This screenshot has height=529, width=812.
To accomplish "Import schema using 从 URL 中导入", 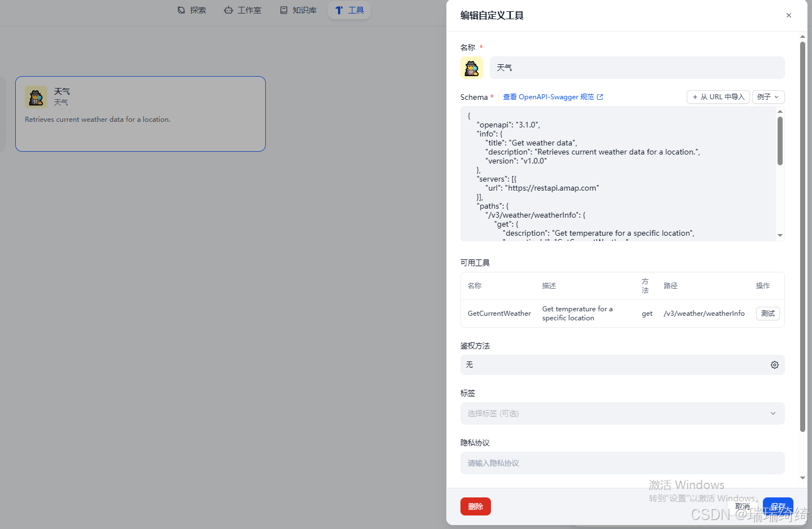I will pyautogui.click(x=718, y=96).
